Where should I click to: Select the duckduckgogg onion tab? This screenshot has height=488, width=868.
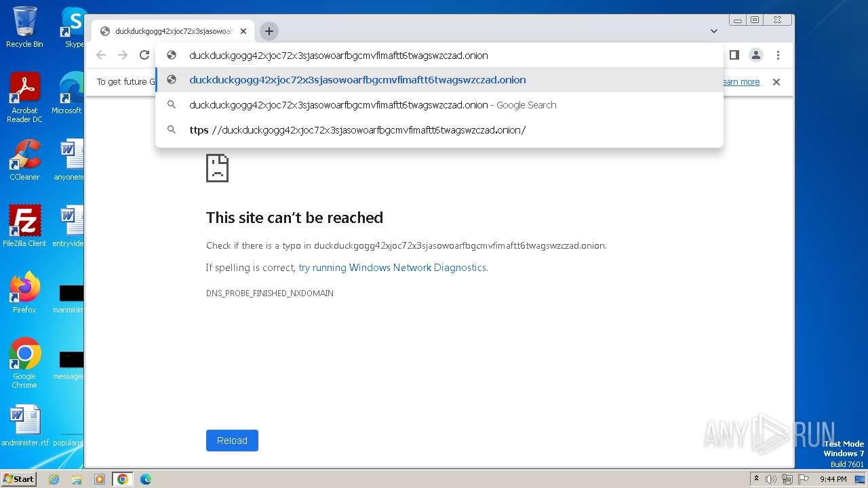[173, 31]
